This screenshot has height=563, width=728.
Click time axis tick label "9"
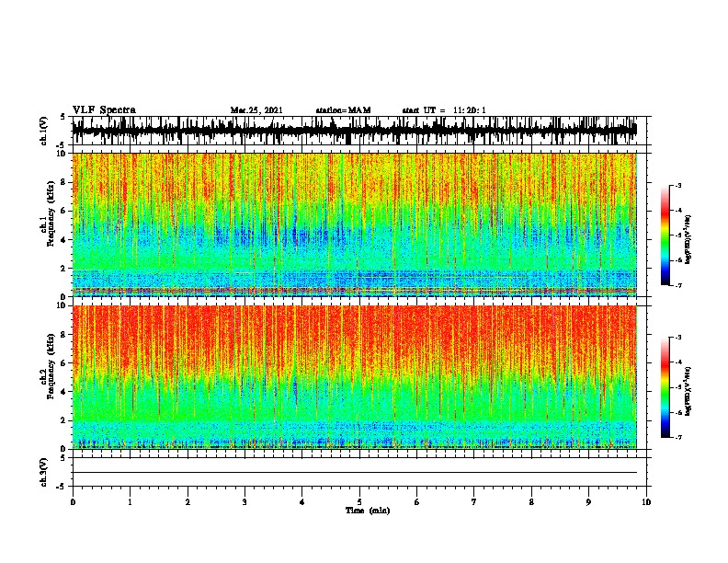pos(588,502)
